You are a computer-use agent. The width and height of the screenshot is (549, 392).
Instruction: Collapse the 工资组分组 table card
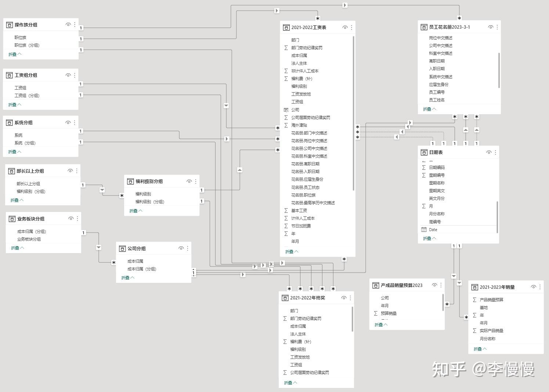(x=15, y=105)
